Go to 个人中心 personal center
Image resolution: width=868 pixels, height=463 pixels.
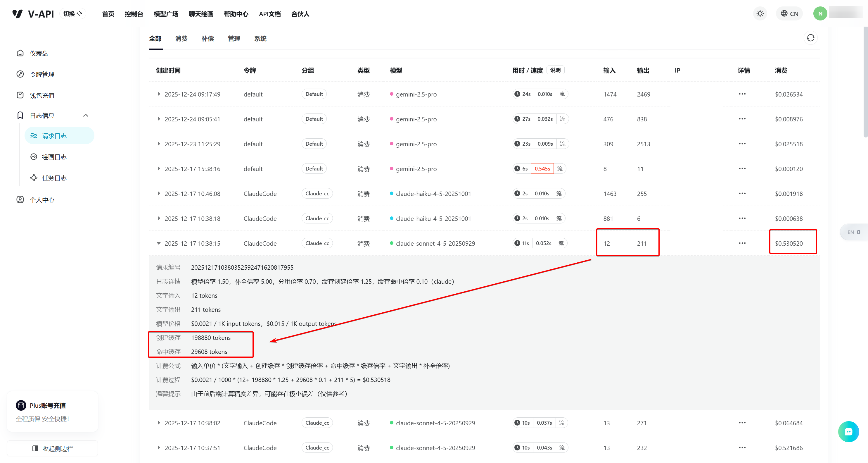coord(42,200)
